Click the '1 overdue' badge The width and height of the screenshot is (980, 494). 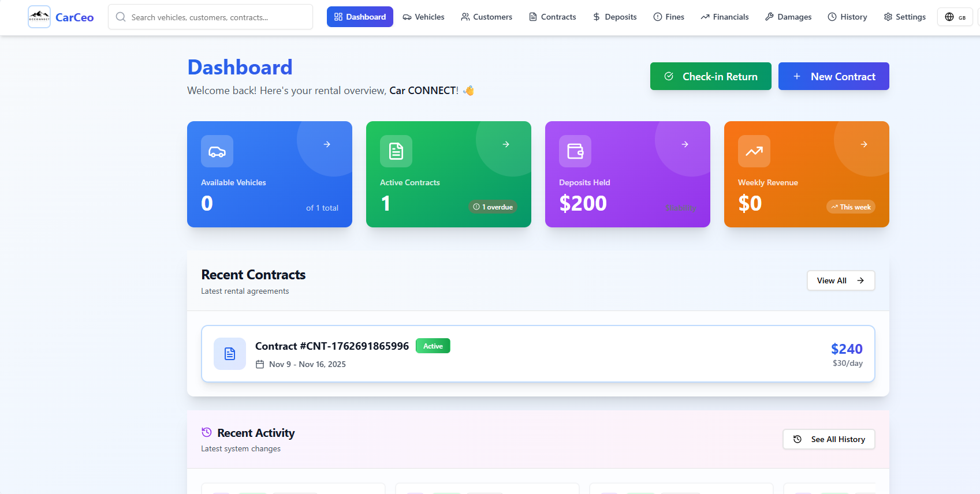pyautogui.click(x=493, y=207)
